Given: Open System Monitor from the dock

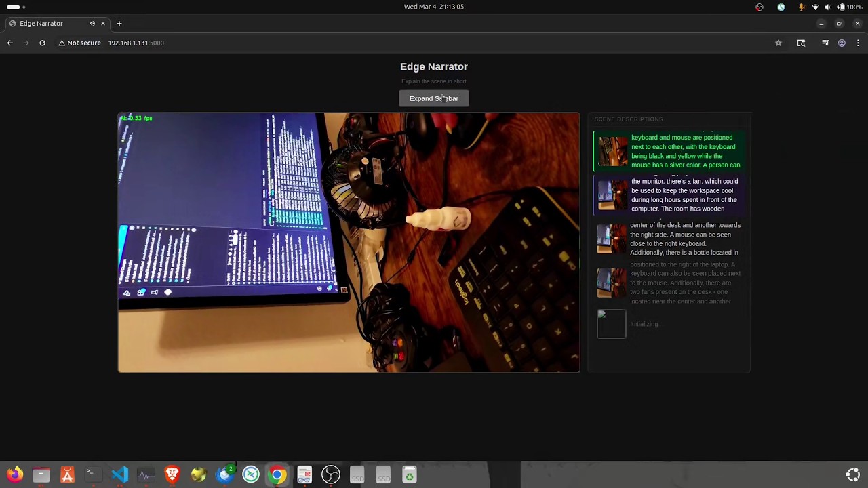Looking at the screenshot, I should point(146,475).
